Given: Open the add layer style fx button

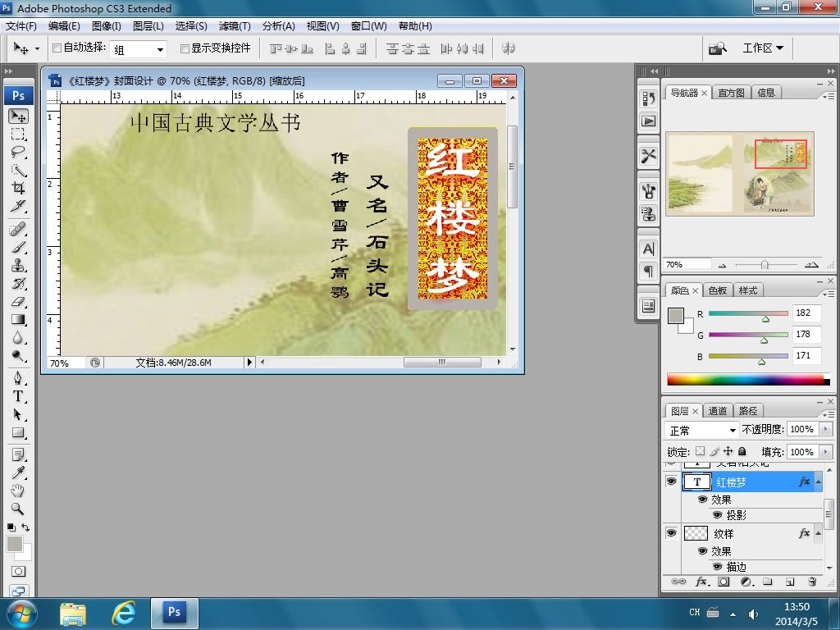Looking at the screenshot, I should click(702, 582).
